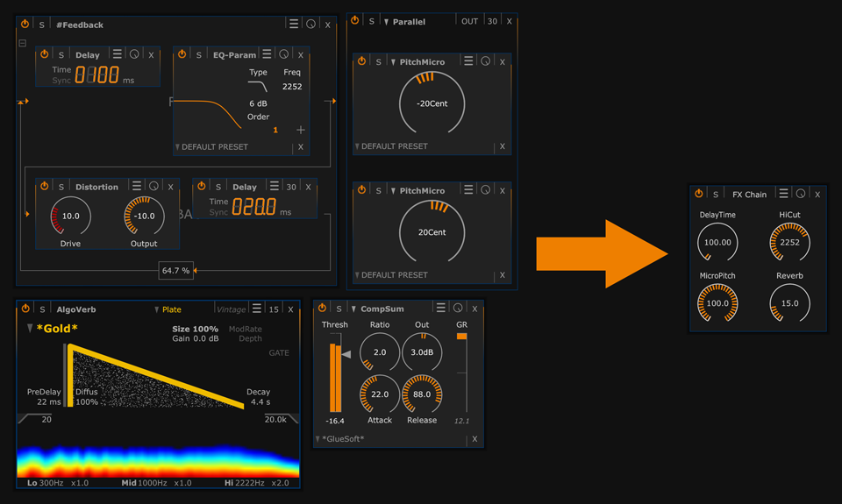
Task: Expand the Parallel container dropdown arrow
Action: point(386,22)
